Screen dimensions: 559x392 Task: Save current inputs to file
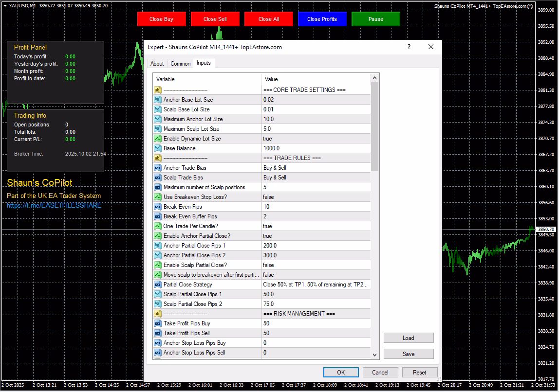409,354
